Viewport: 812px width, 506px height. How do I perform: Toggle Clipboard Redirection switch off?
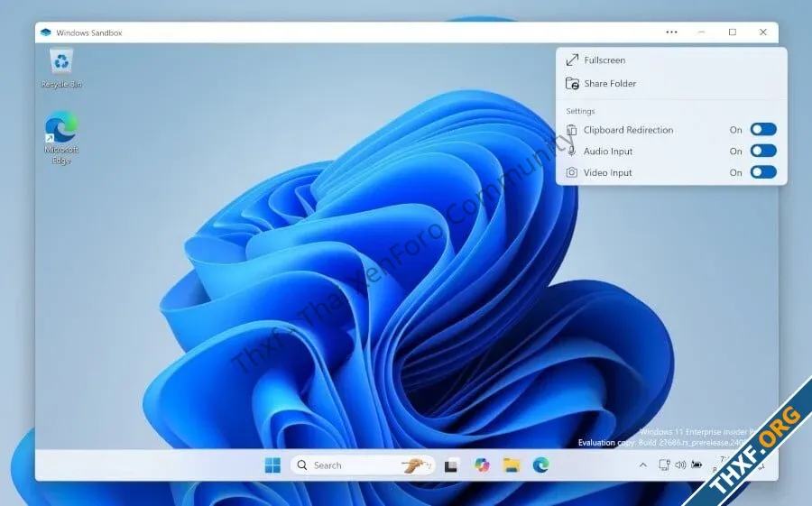pyautogui.click(x=763, y=130)
